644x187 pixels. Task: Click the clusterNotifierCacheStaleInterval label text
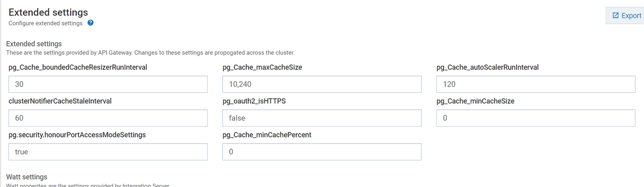[60, 101]
